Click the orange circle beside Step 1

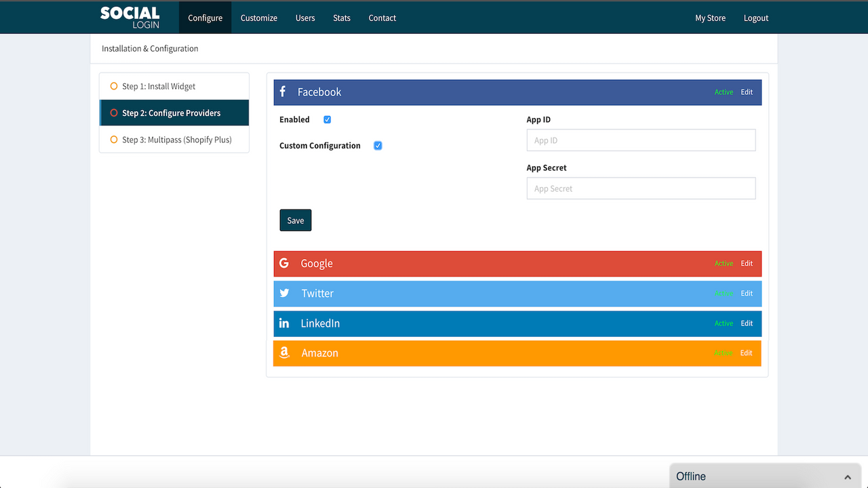(x=113, y=86)
